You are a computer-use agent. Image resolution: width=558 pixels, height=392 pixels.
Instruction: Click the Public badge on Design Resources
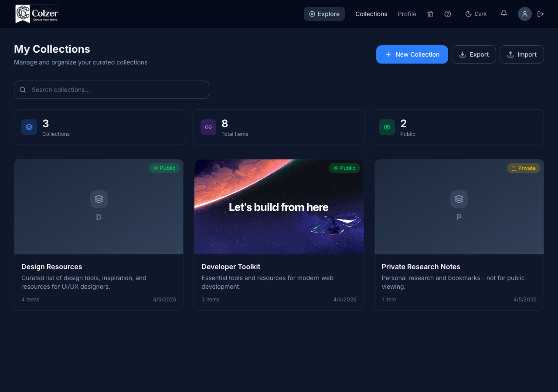tap(164, 168)
